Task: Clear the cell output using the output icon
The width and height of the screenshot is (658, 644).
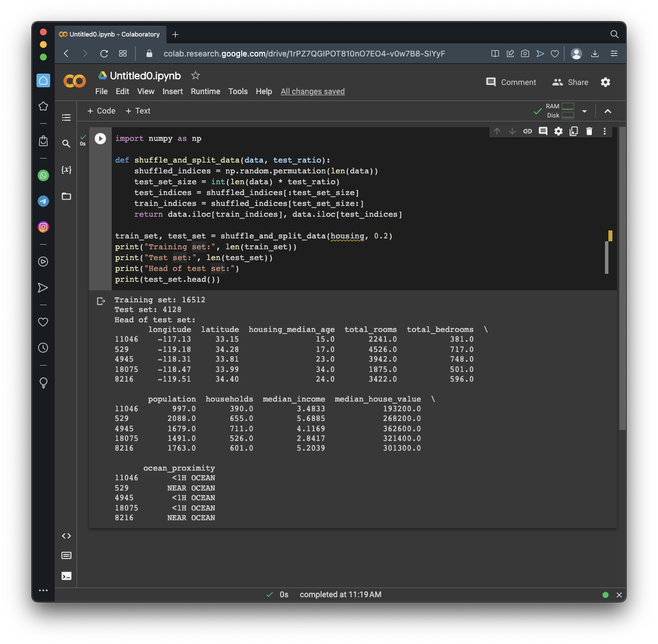Action: tap(101, 301)
